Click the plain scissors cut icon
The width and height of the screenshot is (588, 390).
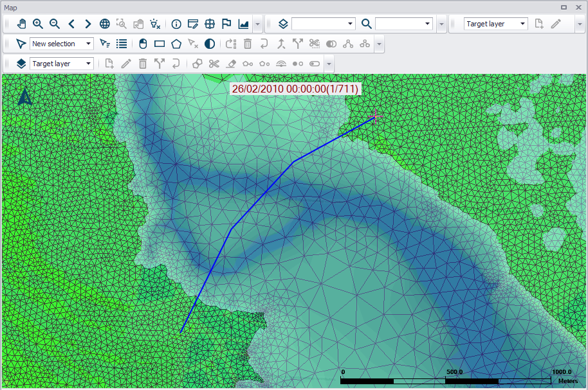214,64
